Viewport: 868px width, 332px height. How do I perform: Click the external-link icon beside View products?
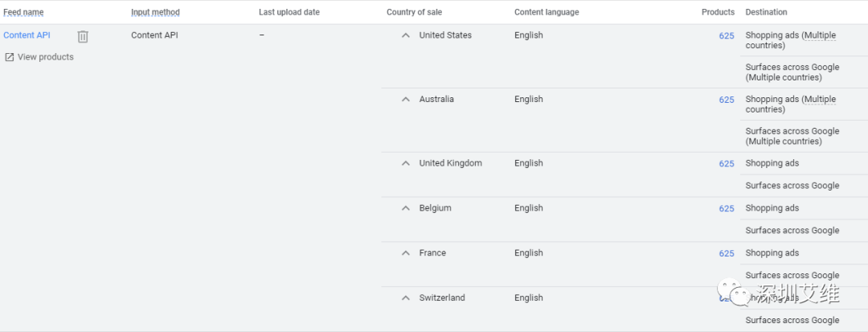pos(10,57)
